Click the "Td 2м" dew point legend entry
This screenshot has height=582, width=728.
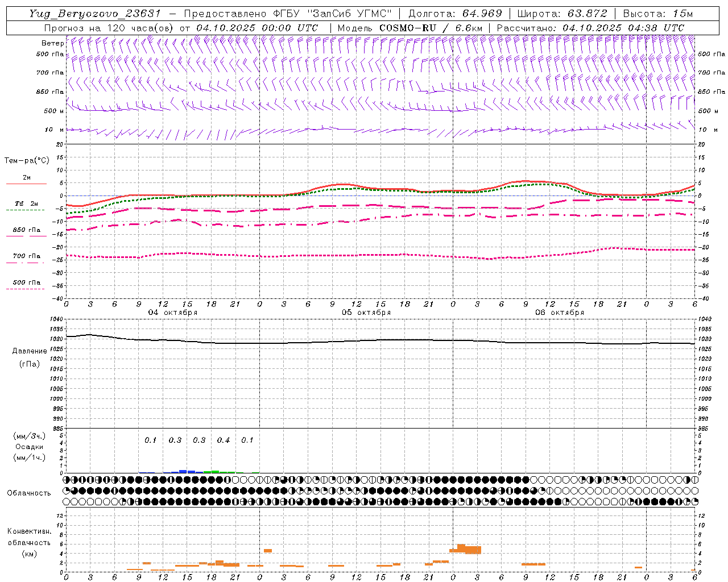click(27, 203)
